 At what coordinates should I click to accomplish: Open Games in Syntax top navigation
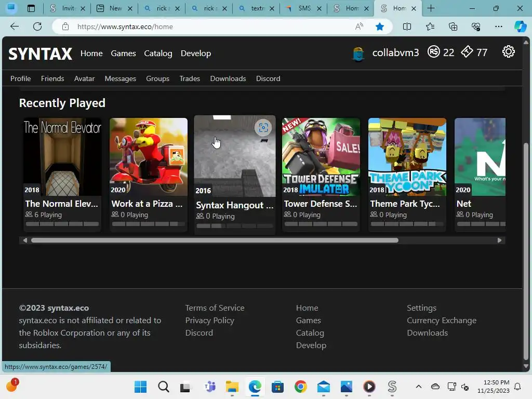pyautogui.click(x=123, y=54)
